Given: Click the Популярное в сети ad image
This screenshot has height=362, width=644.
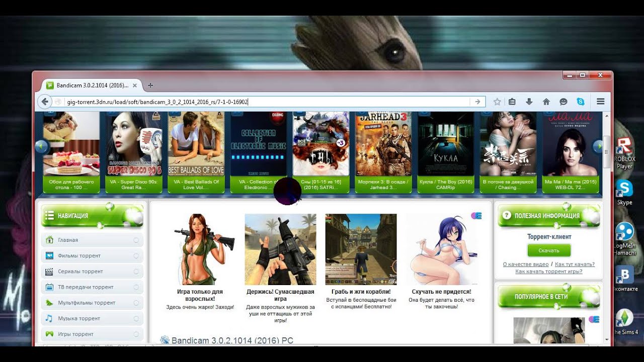Looking at the screenshot, I should [x=549, y=331].
